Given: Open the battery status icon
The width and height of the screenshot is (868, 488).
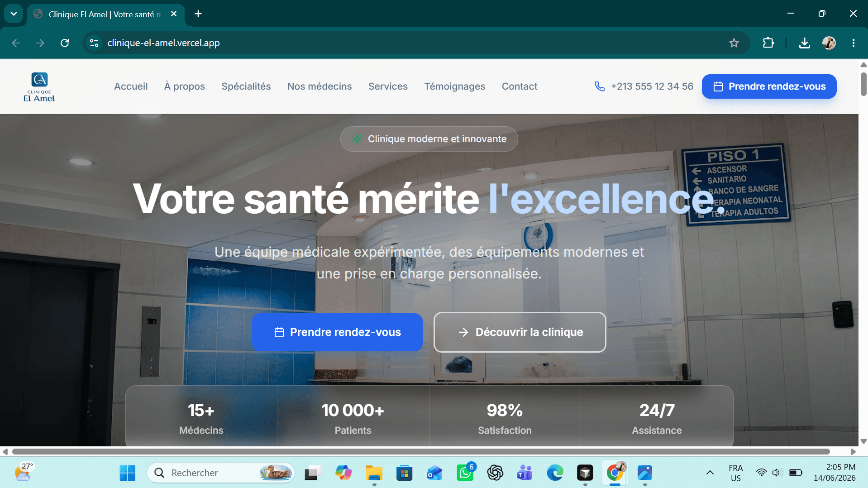Looking at the screenshot, I should (x=795, y=473).
